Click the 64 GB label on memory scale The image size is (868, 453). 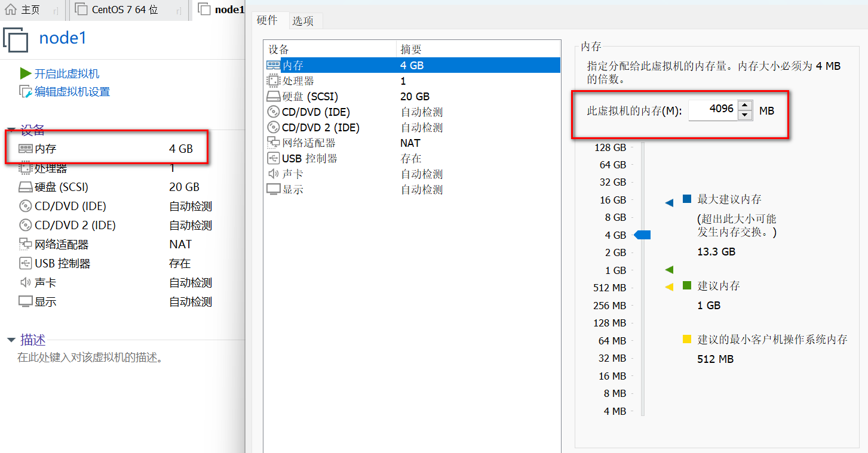click(x=613, y=165)
